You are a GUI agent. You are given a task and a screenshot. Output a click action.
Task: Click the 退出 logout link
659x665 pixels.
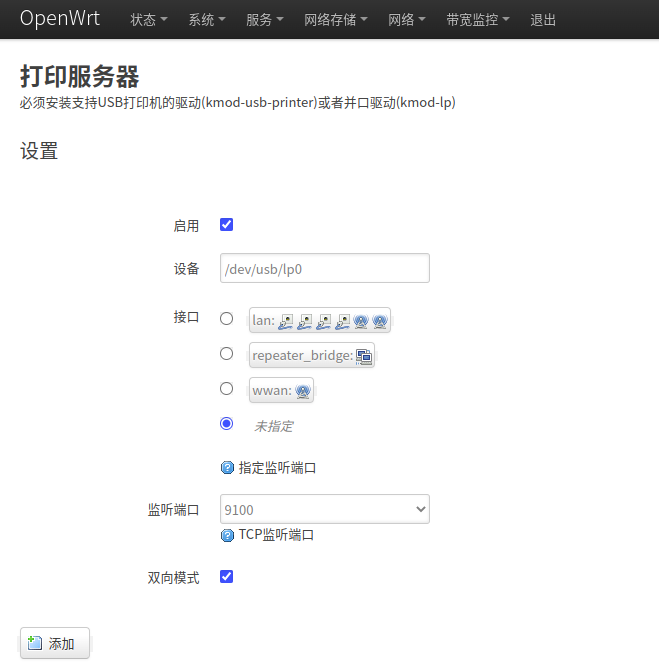543,20
